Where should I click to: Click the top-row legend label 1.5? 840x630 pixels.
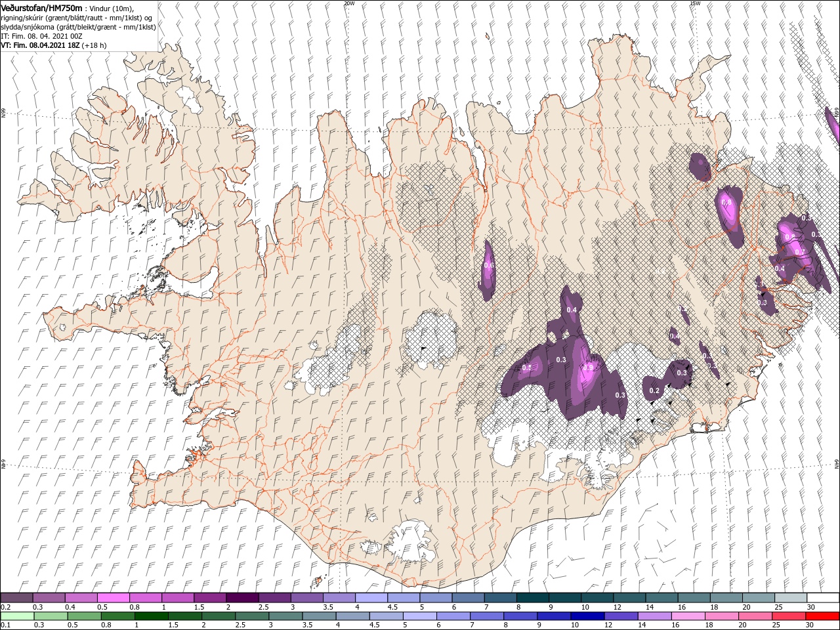point(199,607)
